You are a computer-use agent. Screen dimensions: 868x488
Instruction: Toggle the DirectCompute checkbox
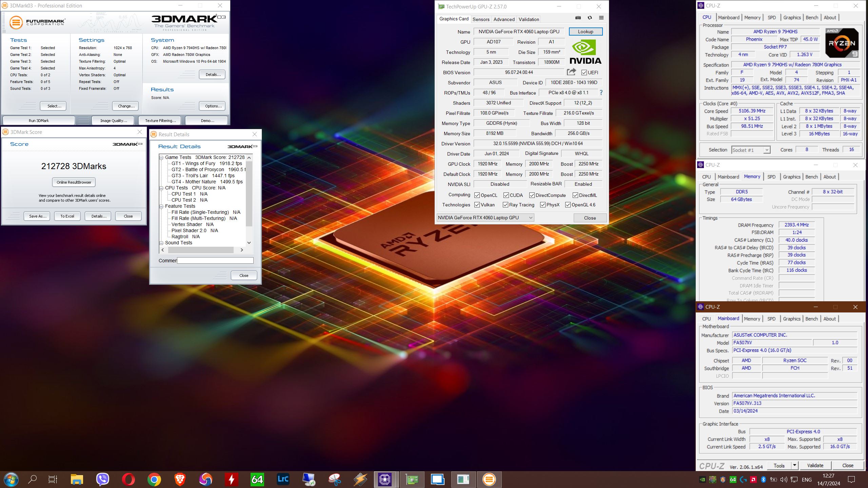click(x=532, y=195)
